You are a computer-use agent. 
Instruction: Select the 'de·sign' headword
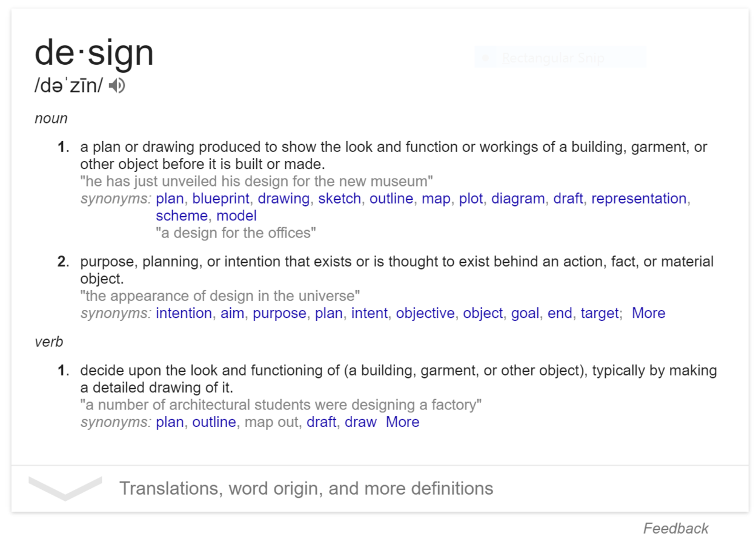pos(94,53)
